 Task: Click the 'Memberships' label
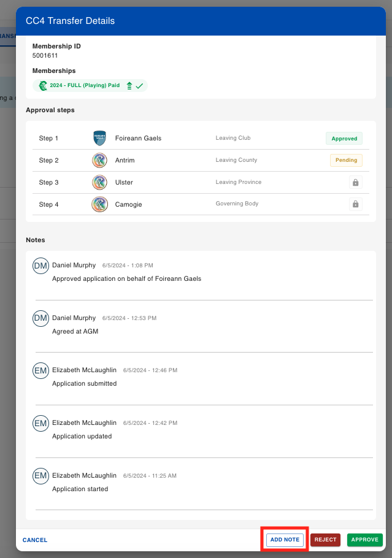click(x=54, y=71)
